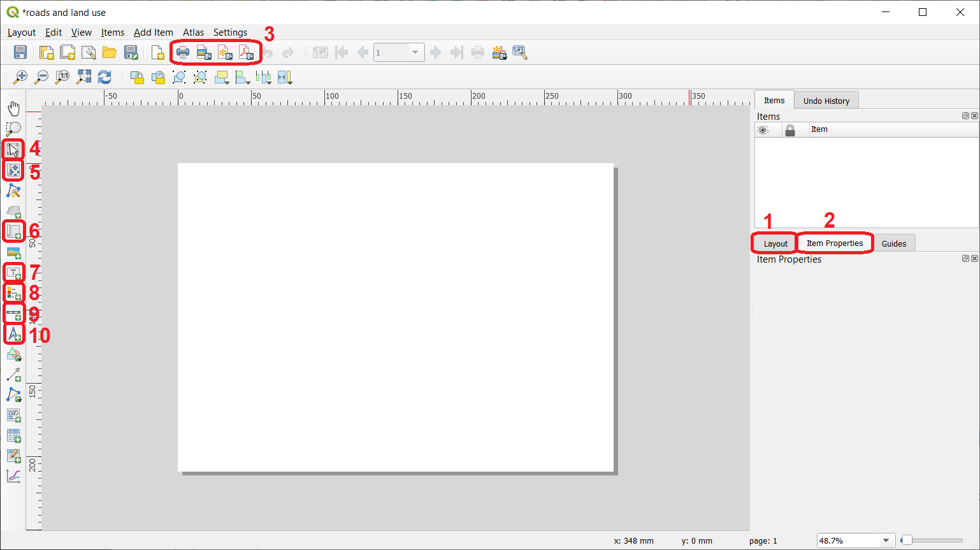Export atlas as images icon
This screenshot has width=980, height=550.
499,52
